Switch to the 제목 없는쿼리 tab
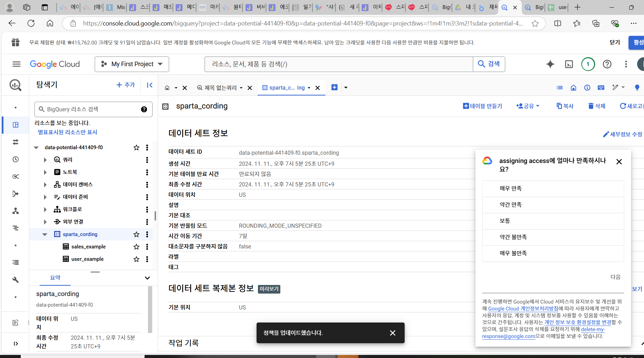644x358 pixels. point(220,88)
